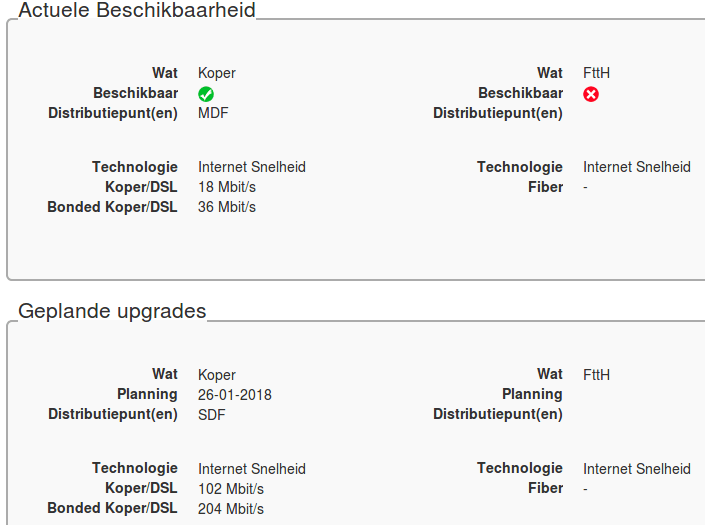Screen dimensions: 705x525
Task: Click Beschikbaar label next to green checkmark
Action: coord(135,93)
